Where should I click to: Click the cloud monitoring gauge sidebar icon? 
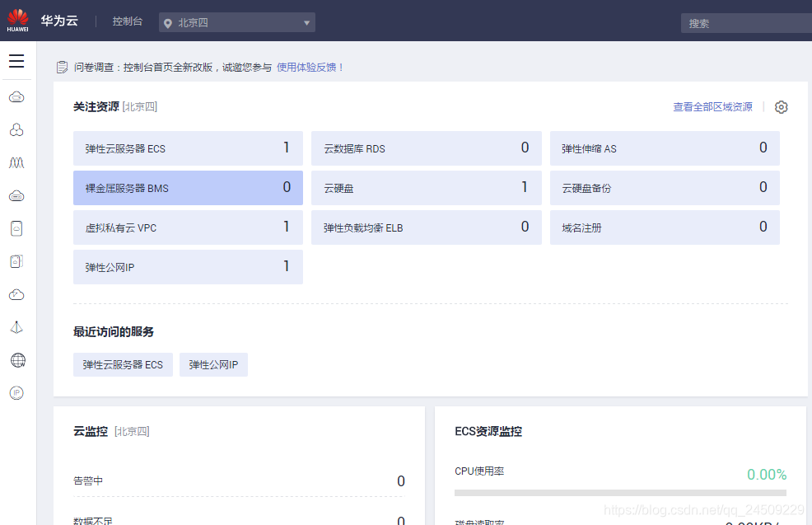coord(16,294)
